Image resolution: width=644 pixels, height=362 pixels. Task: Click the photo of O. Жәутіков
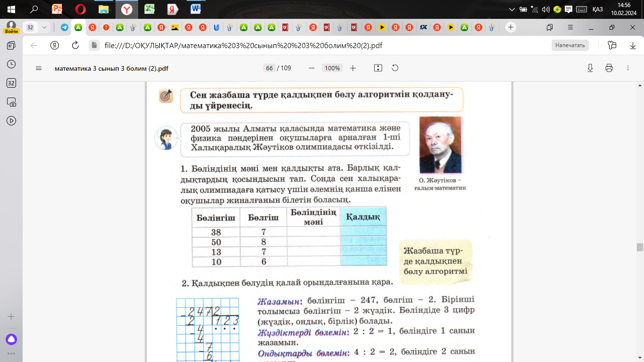440,145
